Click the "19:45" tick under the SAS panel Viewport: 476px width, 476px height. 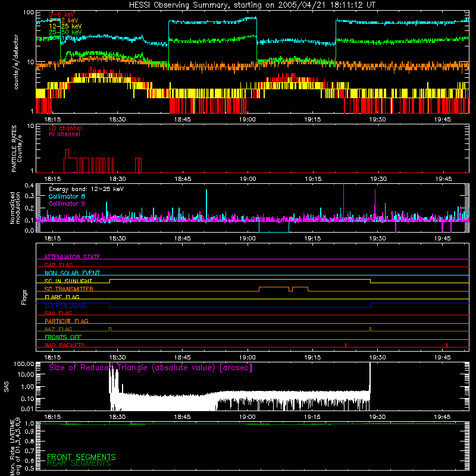pyautogui.click(x=443, y=417)
